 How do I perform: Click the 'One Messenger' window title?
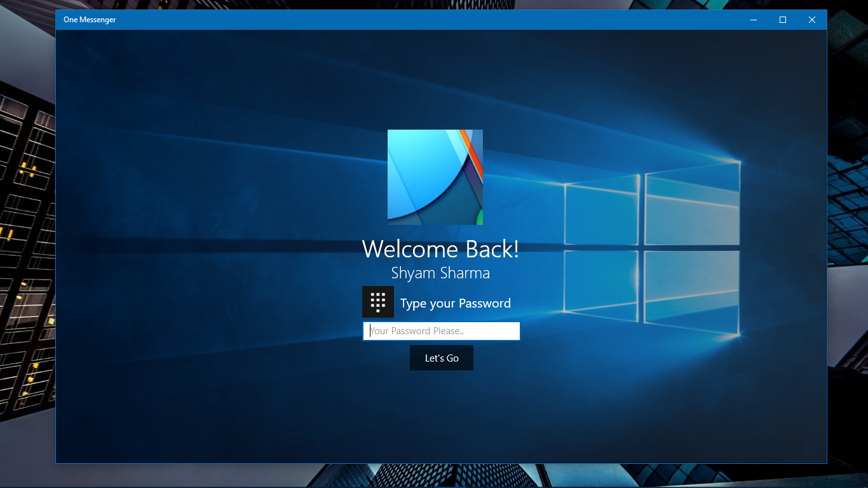(90, 20)
